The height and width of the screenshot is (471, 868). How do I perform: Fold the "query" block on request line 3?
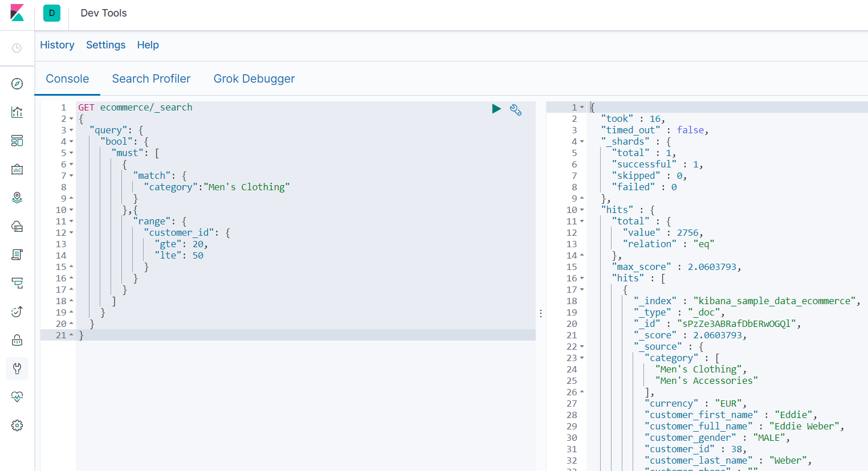click(x=71, y=130)
